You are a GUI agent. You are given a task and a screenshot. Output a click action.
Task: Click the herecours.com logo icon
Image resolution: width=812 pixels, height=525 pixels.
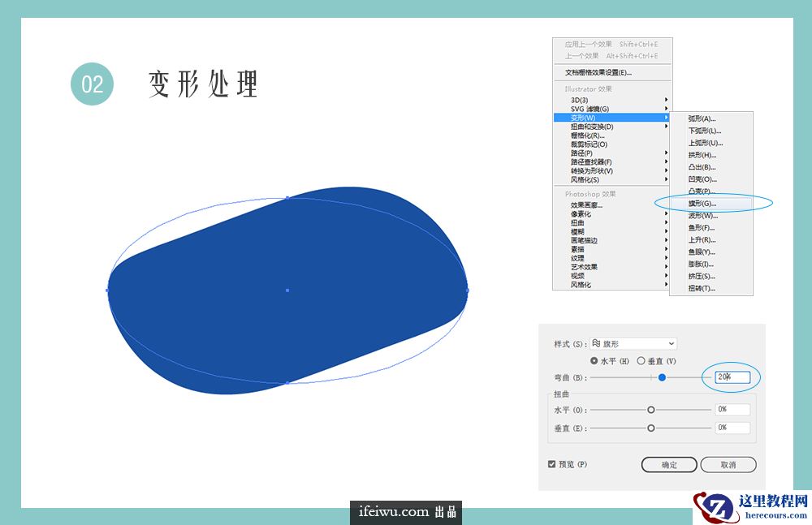[716, 506]
